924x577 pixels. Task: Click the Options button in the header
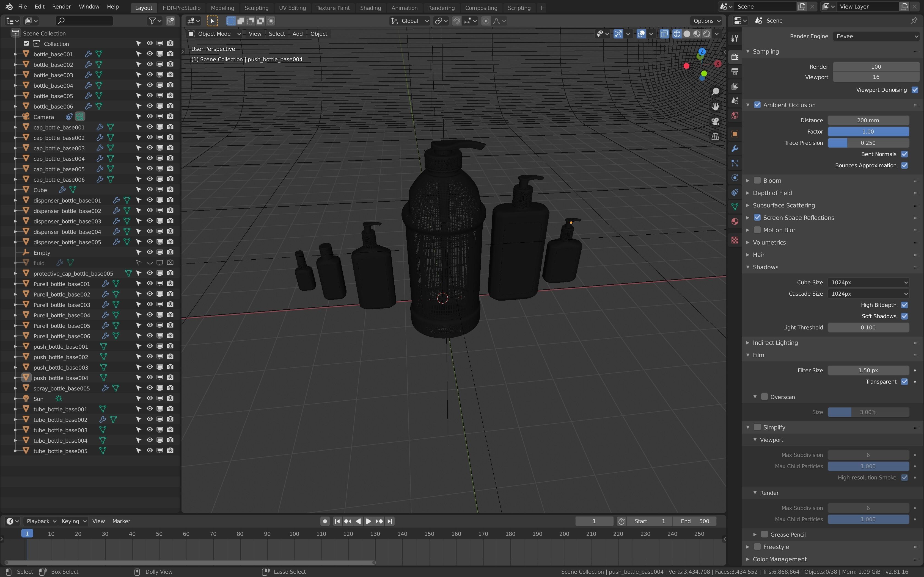(707, 21)
